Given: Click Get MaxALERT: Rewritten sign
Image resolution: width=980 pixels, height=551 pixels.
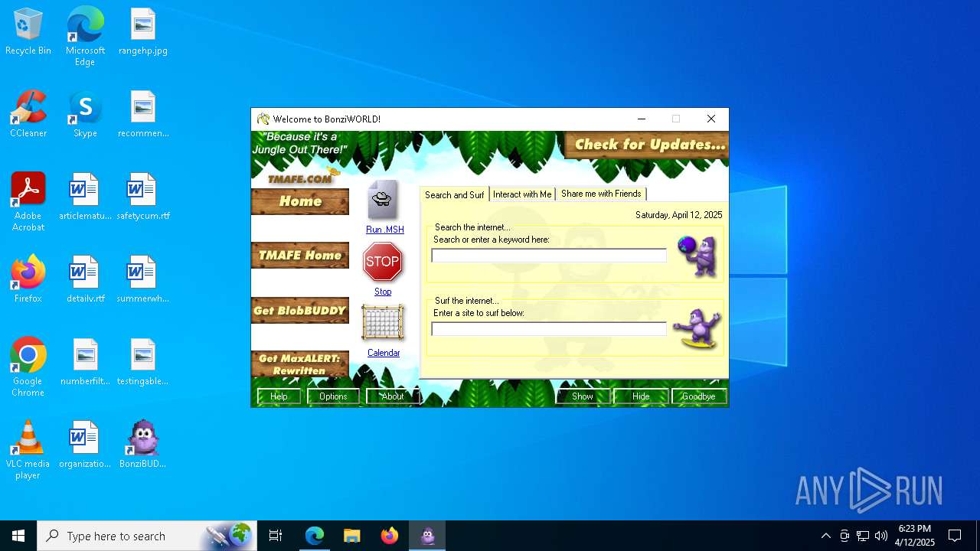Looking at the screenshot, I should click(300, 364).
